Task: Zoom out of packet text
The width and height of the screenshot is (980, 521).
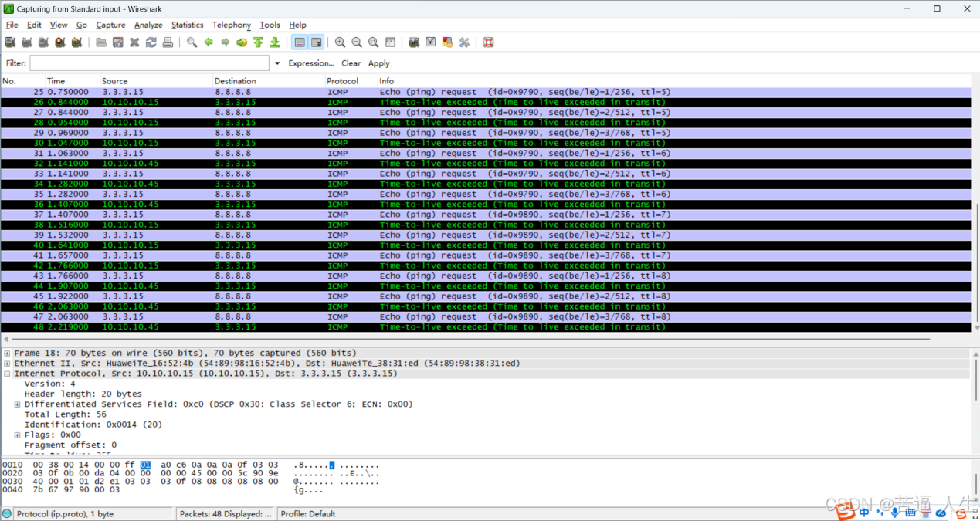Action: [x=357, y=42]
